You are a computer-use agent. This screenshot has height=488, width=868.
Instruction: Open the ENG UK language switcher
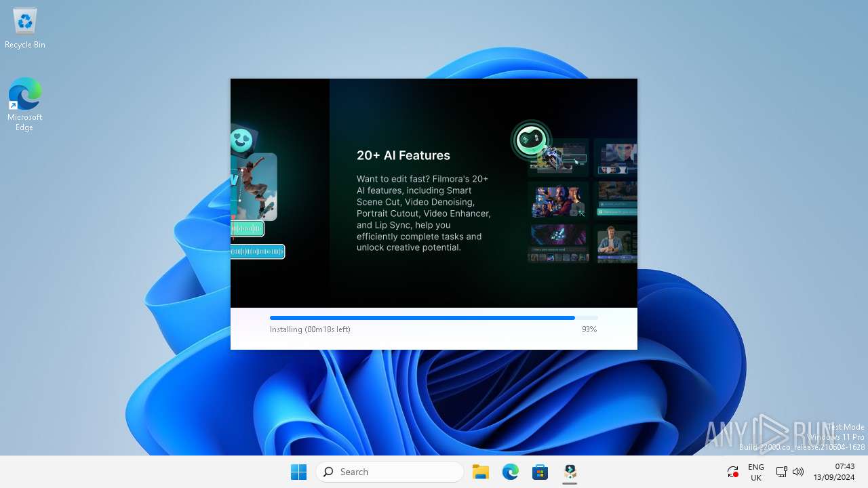756,472
